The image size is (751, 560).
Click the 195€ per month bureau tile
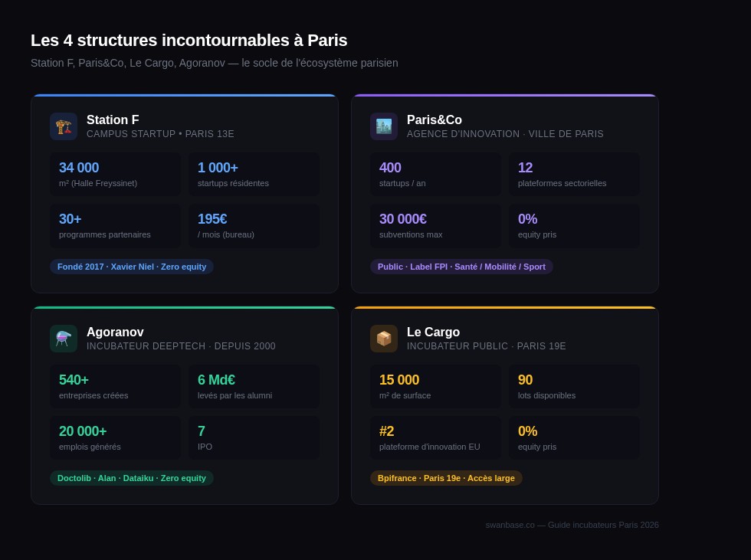click(254, 225)
